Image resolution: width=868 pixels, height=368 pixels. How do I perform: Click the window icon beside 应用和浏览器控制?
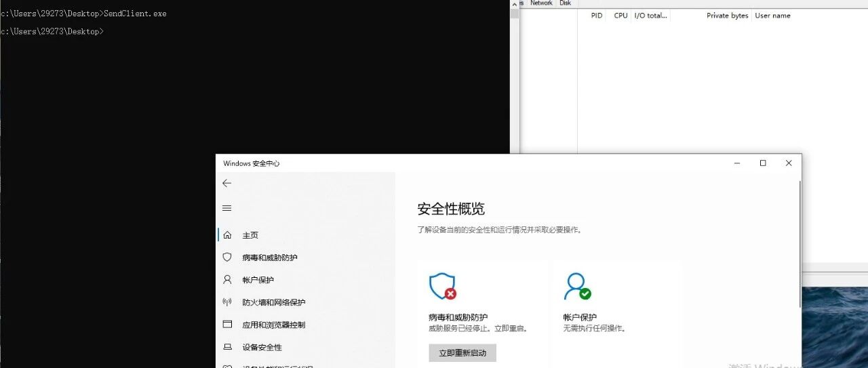pos(227,325)
